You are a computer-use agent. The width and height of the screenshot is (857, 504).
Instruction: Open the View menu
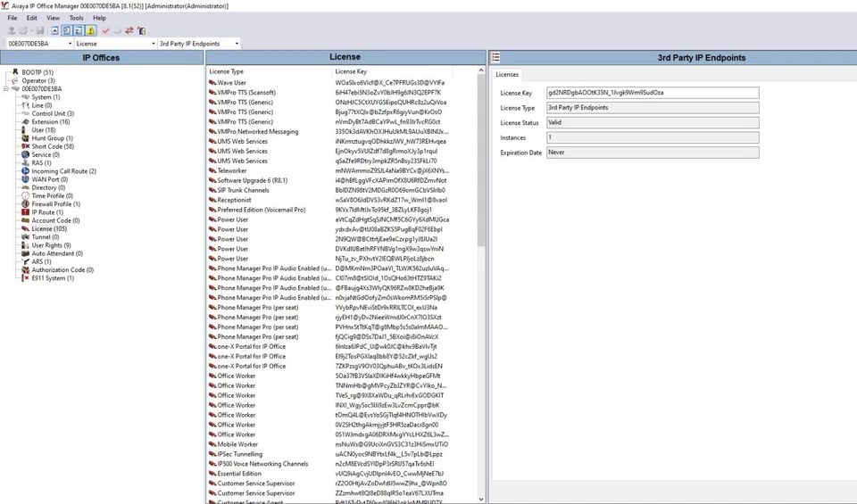(x=53, y=18)
